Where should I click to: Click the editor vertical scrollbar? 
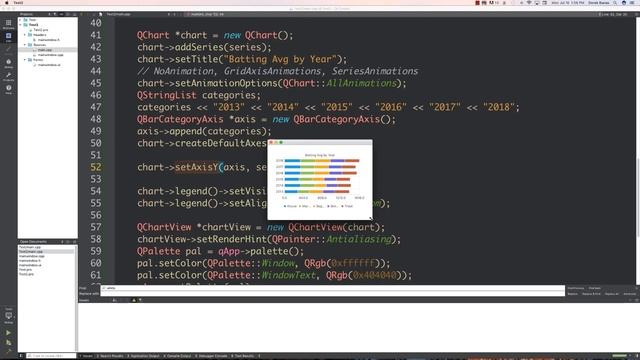pos(638,197)
